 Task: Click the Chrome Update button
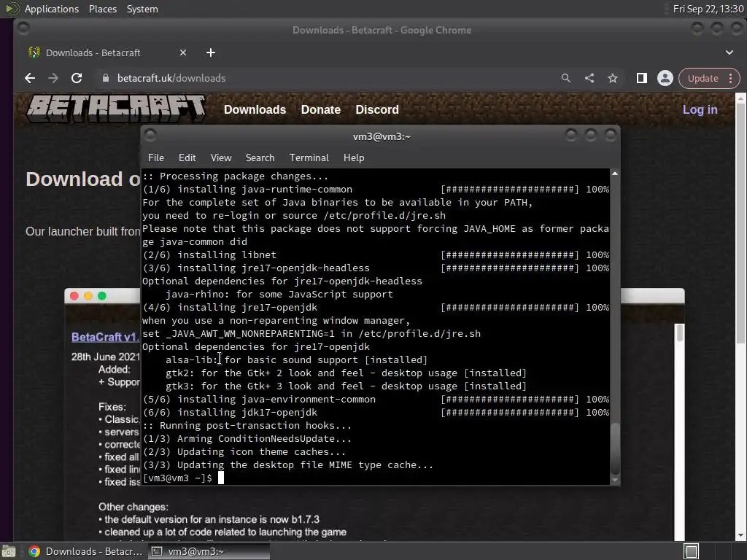(x=703, y=79)
